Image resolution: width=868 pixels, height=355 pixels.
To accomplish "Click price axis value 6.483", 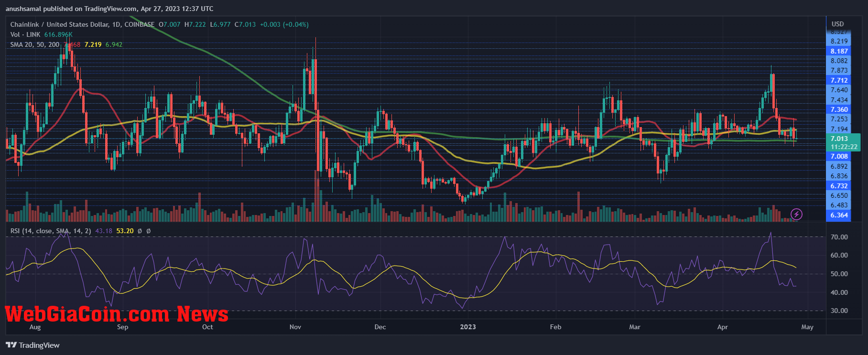I will coord(839,205).
